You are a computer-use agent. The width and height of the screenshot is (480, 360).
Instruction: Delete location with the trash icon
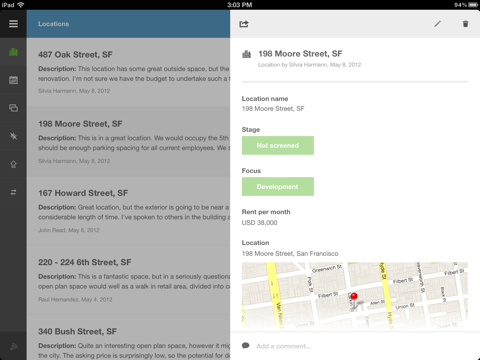[465, 24]
